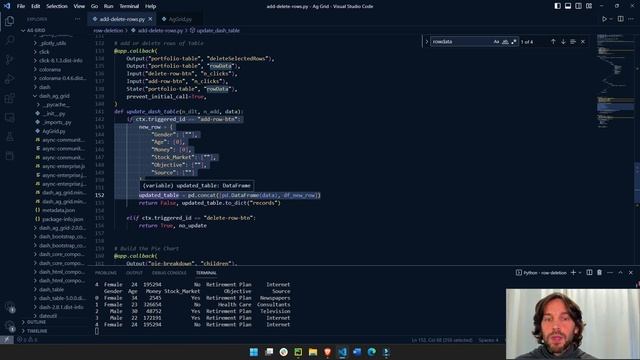Viewport: 640px width, 360px height.
Task: Open the Explorer view in activity bar
Action: point(9,21)
